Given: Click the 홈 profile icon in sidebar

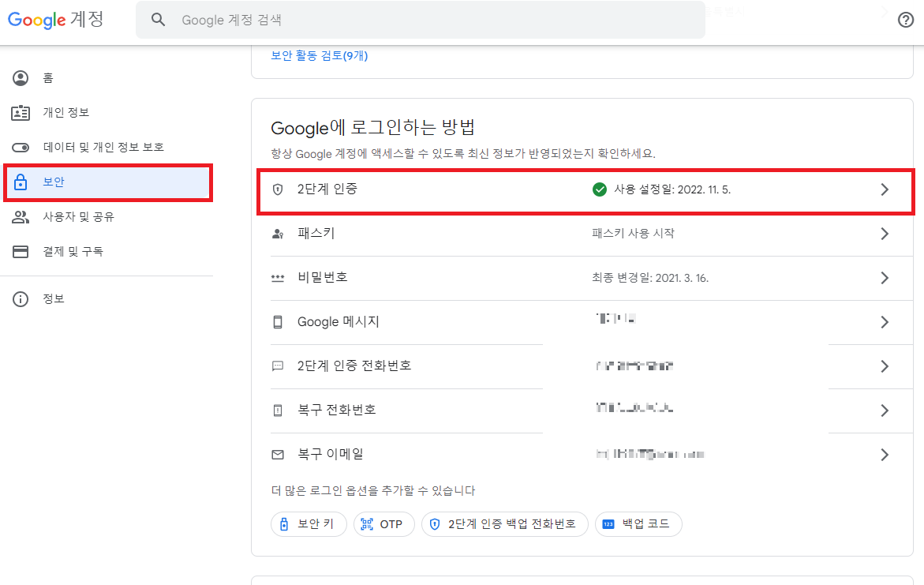Looking at the screenshot, I should tap(21, 78).
